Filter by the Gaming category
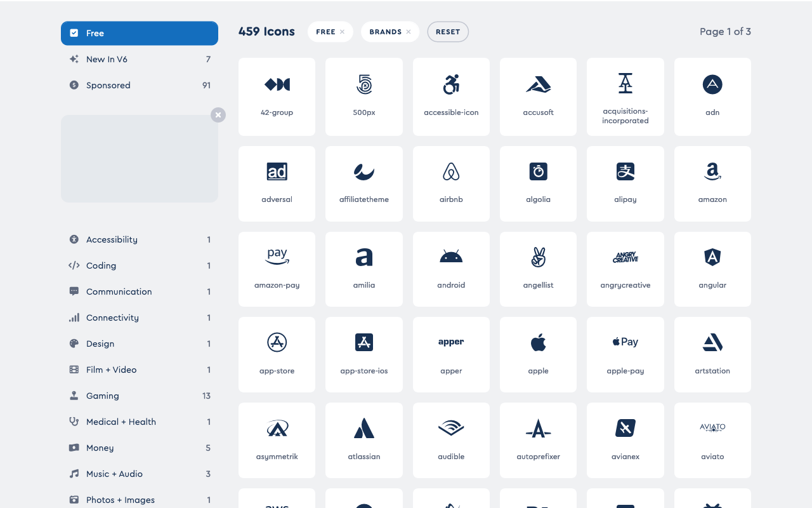Image resolution: width=812 pixels, height=508 pixels. (140, 396)
